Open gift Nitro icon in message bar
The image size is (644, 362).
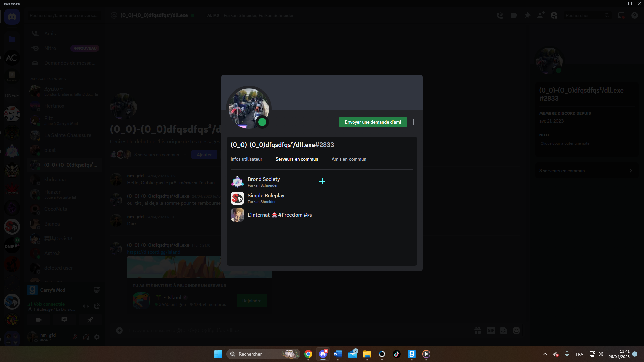coord(478,330)
